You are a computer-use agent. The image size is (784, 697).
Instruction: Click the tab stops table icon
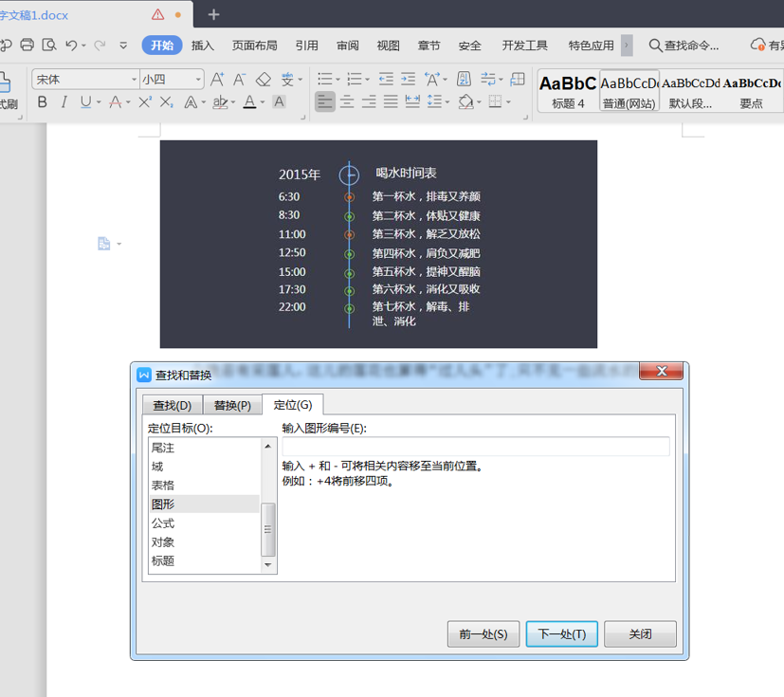518,79
